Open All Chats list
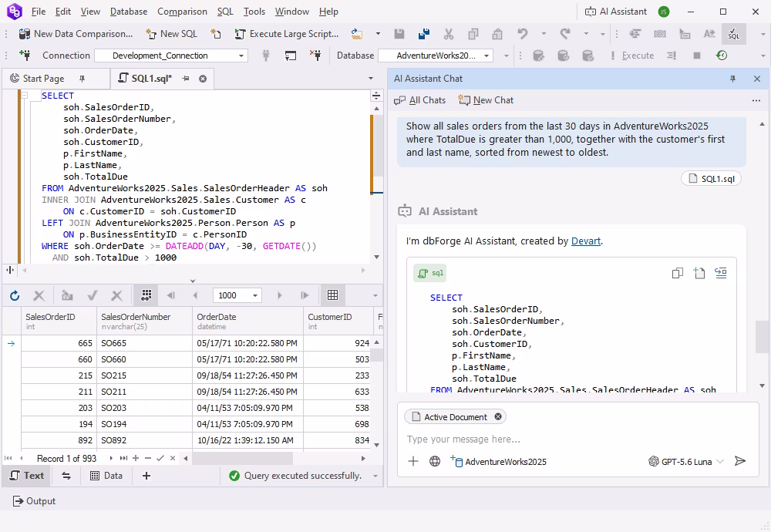The height and width of the screenshot is (532, 771). click(x=420, y=100)
